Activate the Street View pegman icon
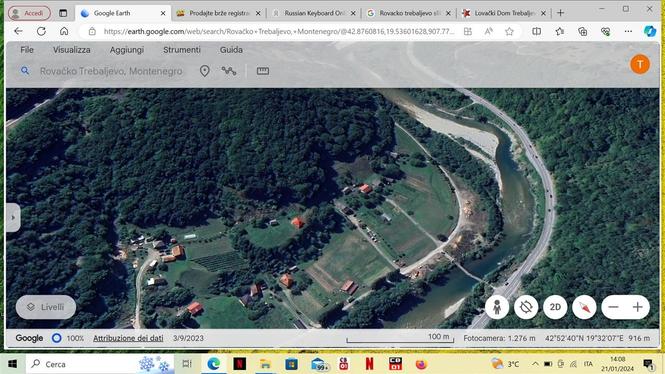 (497, 307)
